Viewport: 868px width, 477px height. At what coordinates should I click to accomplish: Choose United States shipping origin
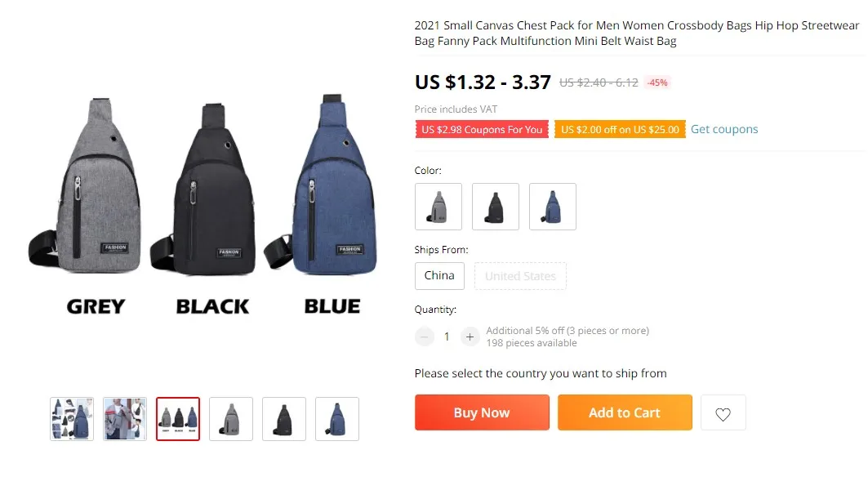520,276
